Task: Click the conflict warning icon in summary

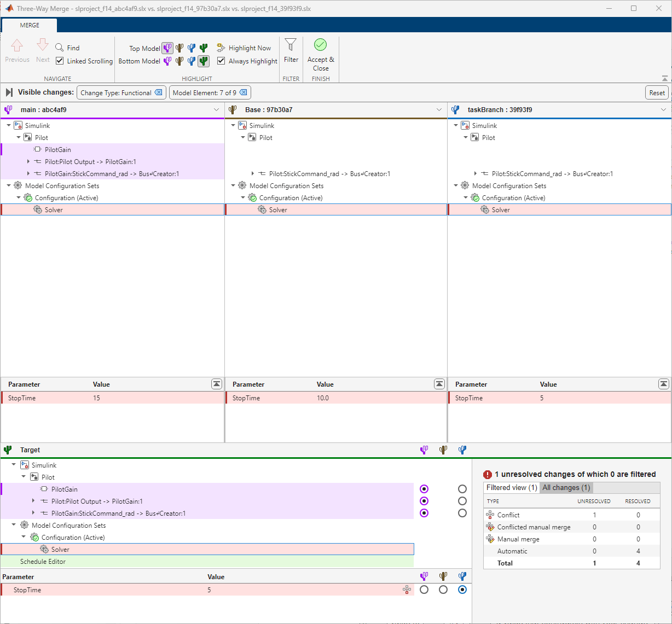Action: click(488, 475)
